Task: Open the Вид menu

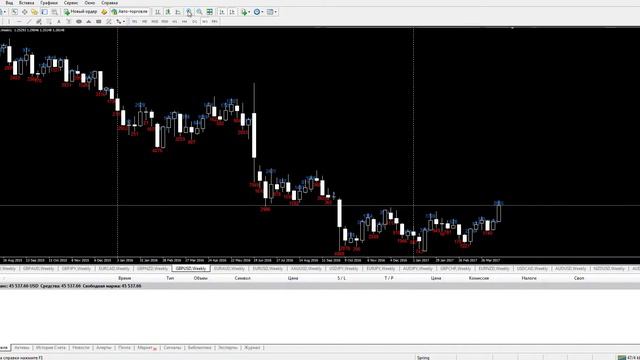Action: [9, 2]
